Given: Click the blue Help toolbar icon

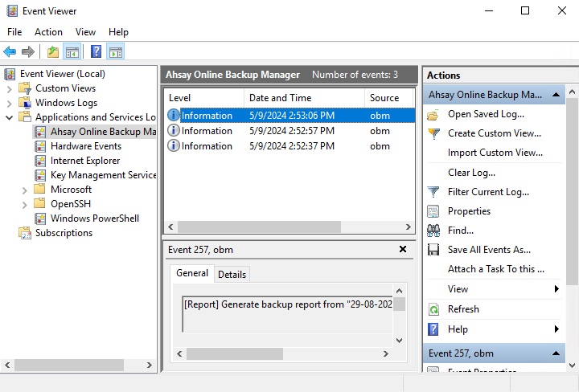Looking at the screenshot, I should click(x=96, y=51).
